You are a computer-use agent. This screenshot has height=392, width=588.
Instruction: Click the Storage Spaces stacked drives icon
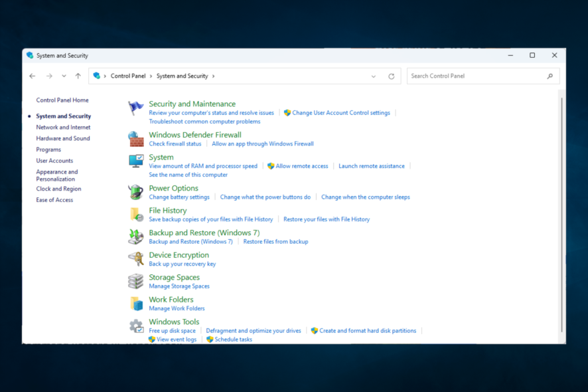pyautogui.click(x=136, y=281)
